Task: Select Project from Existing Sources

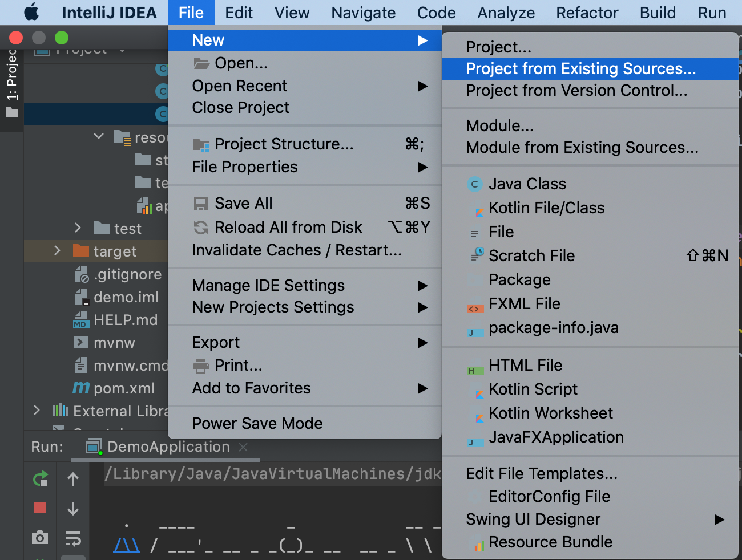Action: [x=590, y=68]
